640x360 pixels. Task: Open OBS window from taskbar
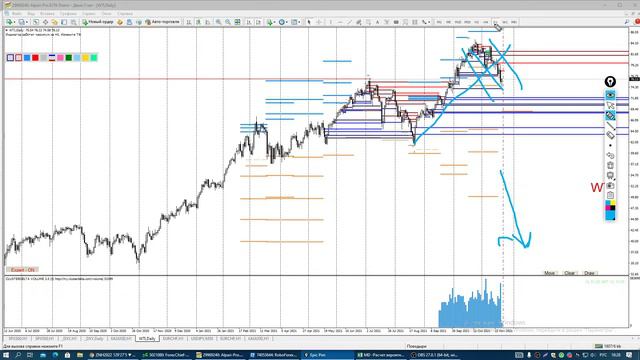435,355
